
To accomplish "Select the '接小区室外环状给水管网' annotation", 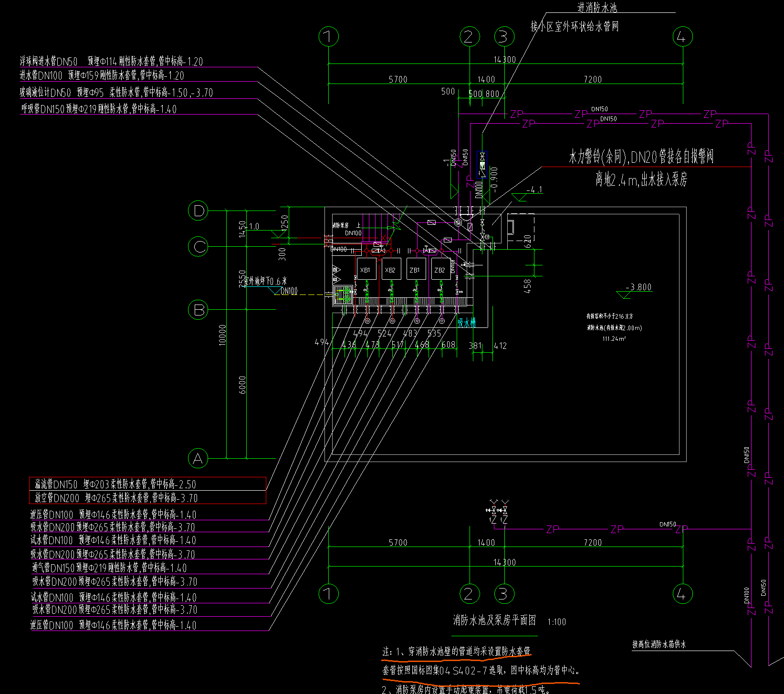I will click(x=575, y=26).
